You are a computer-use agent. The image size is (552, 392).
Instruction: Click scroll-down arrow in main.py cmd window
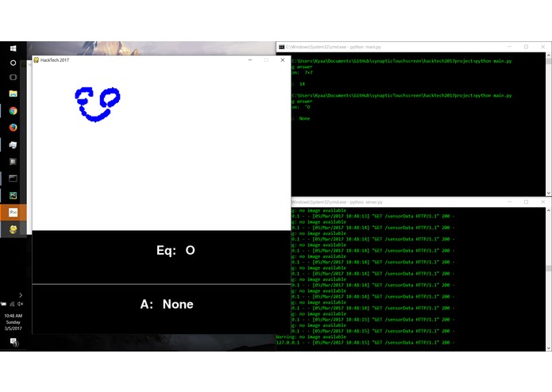click(x=549, y=193)
